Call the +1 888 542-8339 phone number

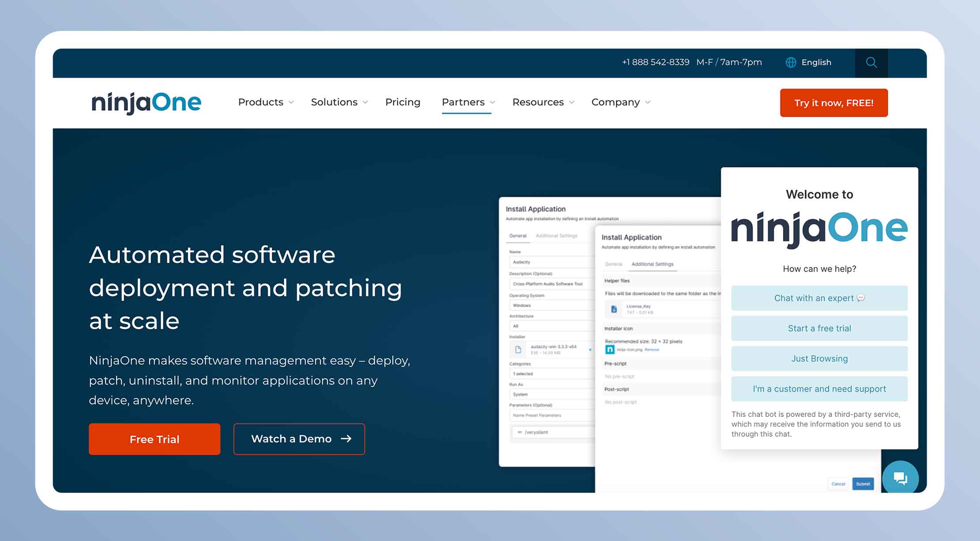click(x=656, y=62)
